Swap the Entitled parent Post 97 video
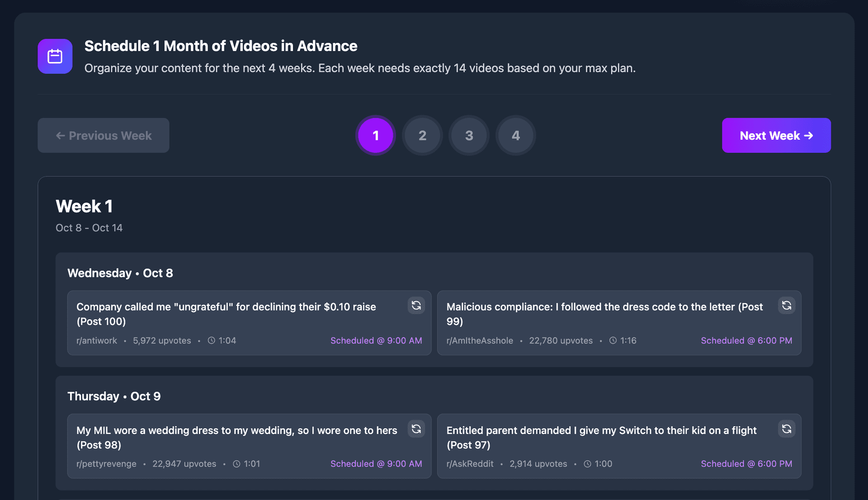This screenshot has width=868, height=500. tap(786, 429)
